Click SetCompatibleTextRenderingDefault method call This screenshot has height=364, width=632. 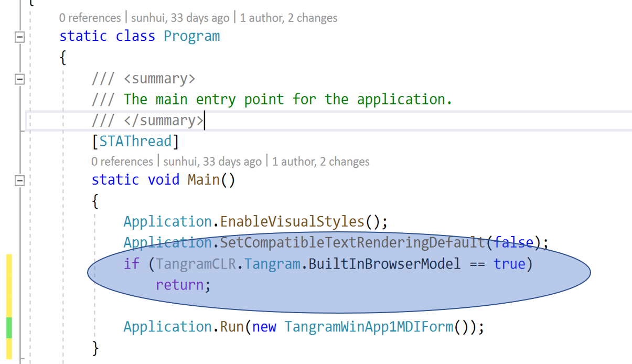pos(352,242)
